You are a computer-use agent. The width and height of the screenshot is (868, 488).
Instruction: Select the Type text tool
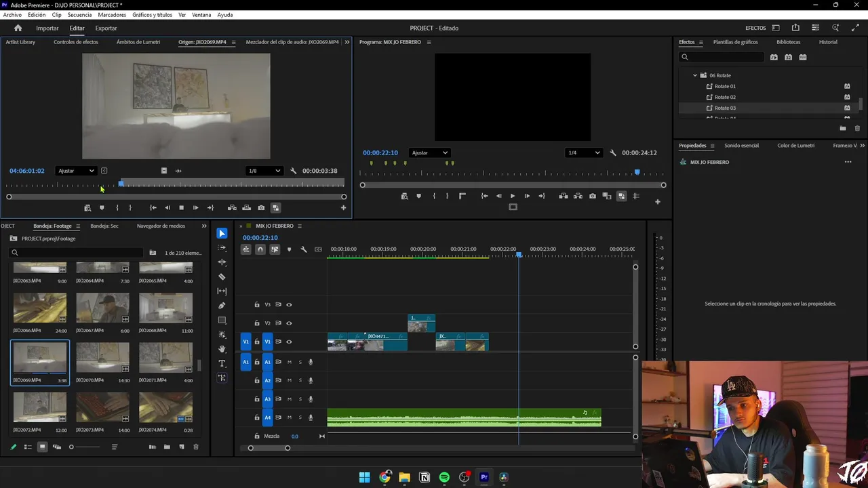[222, 363]
